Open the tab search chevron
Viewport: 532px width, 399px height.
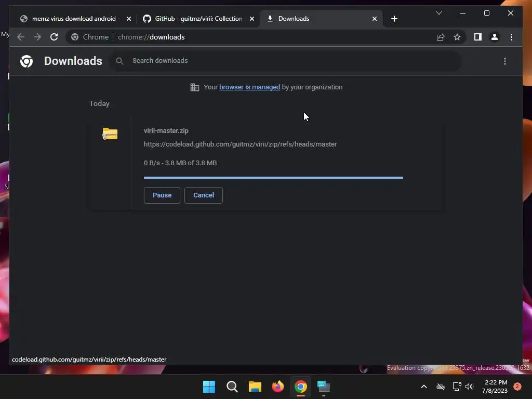[438, 13]
